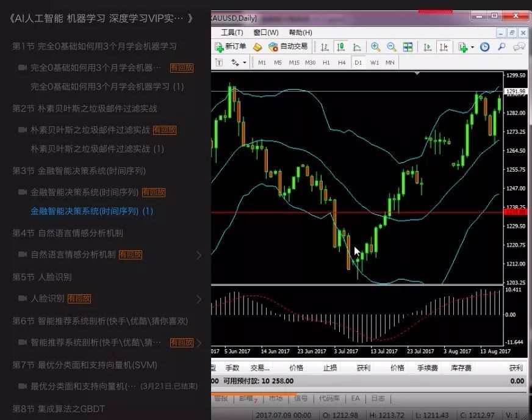Open the 帮助(H) menu
The image size is (532, 420).
[x=300, y=32]
